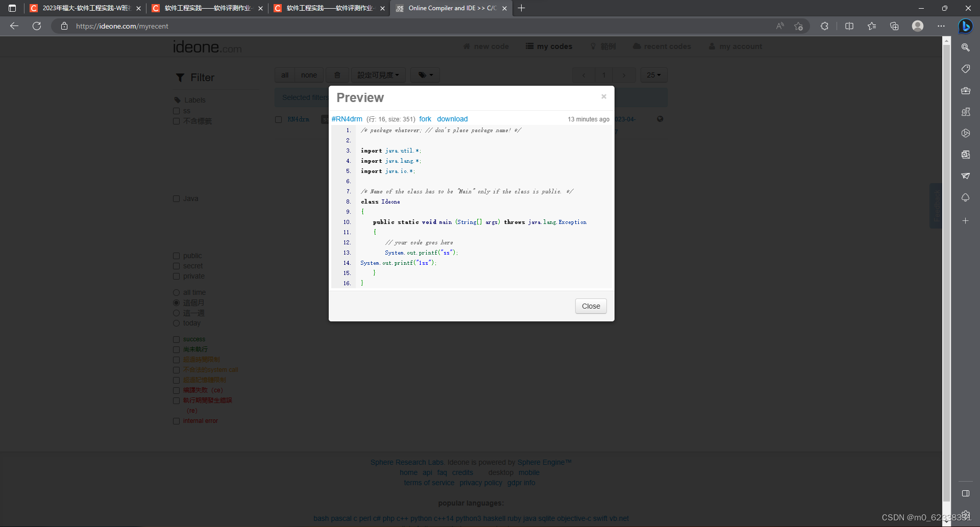This screenshot has height=527, width=980.
Task: Add this page to favorites star
Action: click(799, 26)
